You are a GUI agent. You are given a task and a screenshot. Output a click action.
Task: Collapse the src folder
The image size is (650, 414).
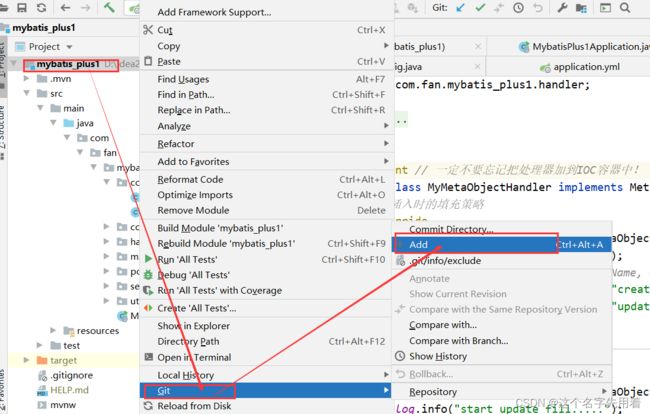[27, 93]
